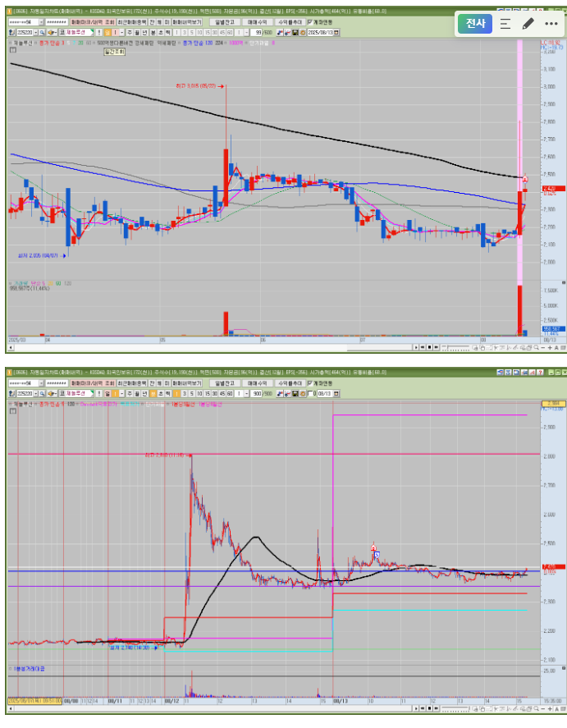
Task: Click save disk icon in minute chart toolbar
Action: coord(295,393)
